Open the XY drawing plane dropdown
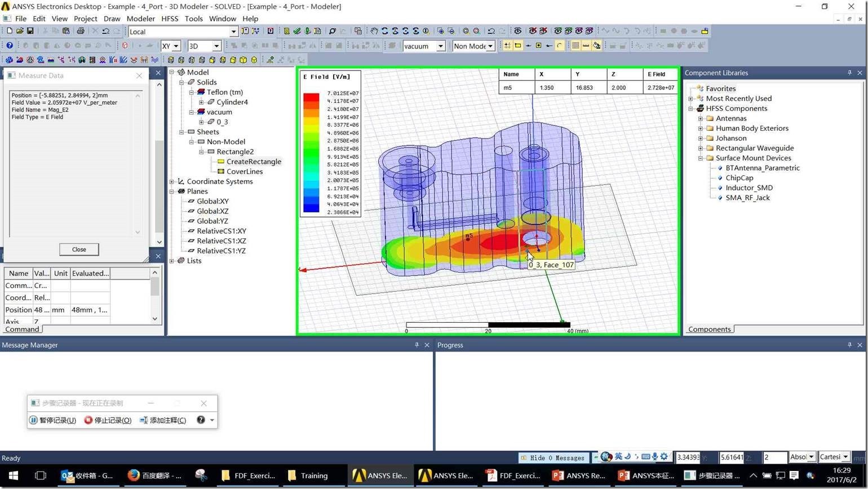The image size is (868, 489). click(x=176, y=46)
